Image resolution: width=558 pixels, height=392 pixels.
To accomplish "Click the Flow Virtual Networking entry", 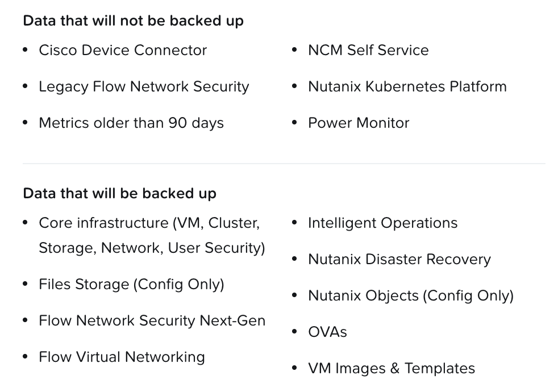I will click(122, 357).
